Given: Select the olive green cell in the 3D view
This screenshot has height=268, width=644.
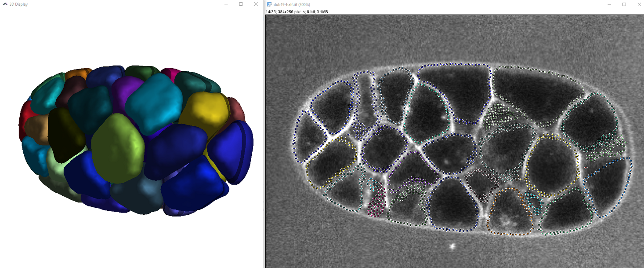Looking at the screenshot, I should point(118,147).
